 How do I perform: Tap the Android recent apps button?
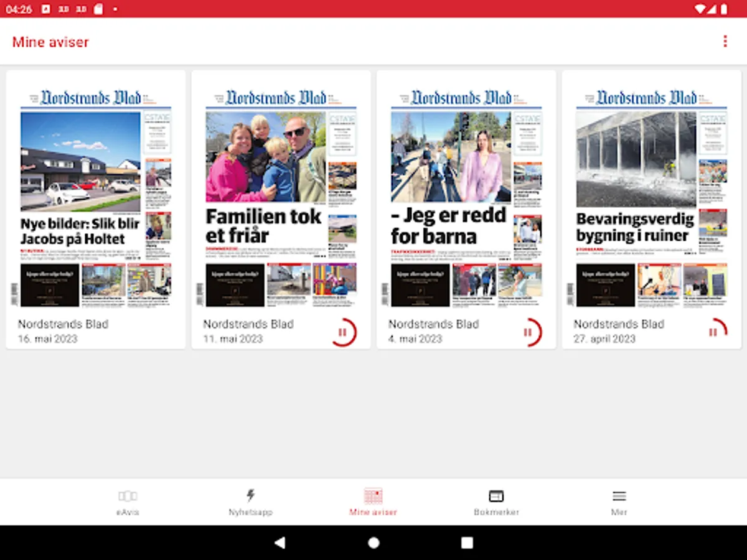tap(467, 543)
